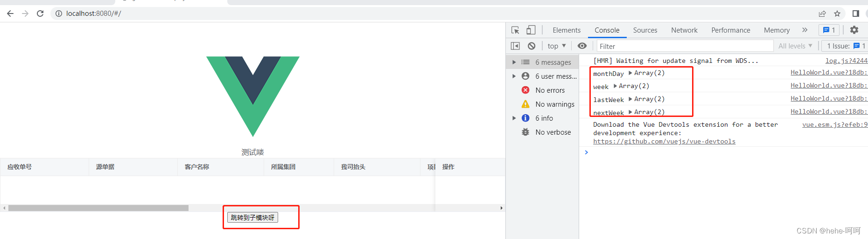Toggle console sidebar visibility
Image resolution: width=868 pixels, height=239 pixels.
pos(515,46)
